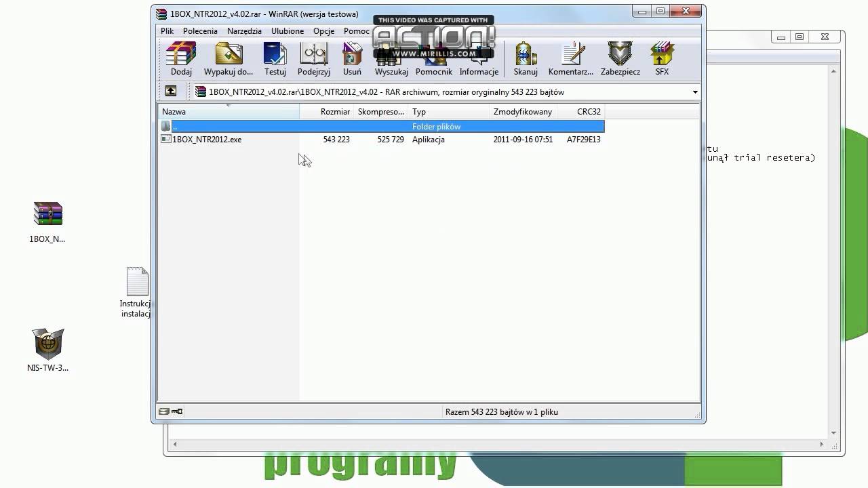Click the Wypakuj do (Extract to) icon
This screenshot has height=488, width=868.
point(229,59)
